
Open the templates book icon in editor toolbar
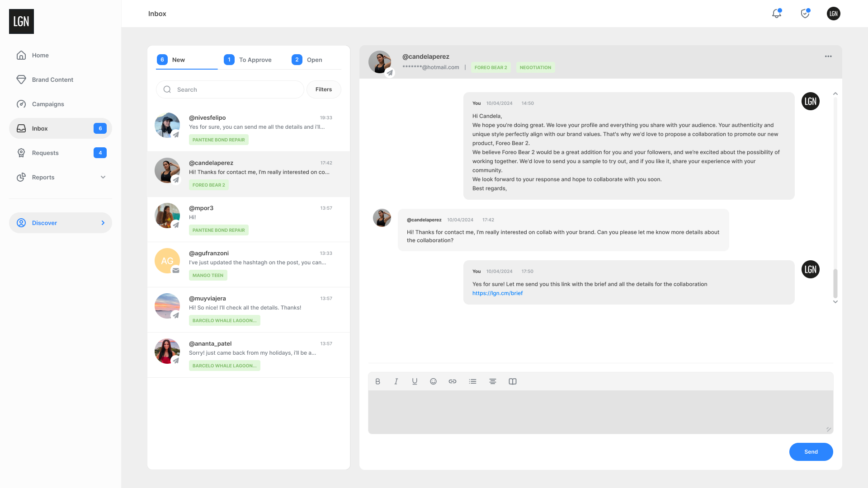(x=513, y=381)
